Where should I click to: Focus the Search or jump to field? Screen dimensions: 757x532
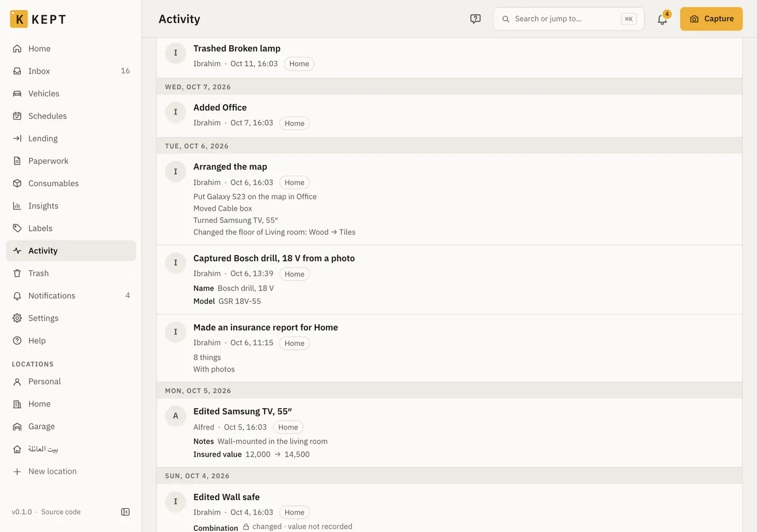tap(569, 19)
